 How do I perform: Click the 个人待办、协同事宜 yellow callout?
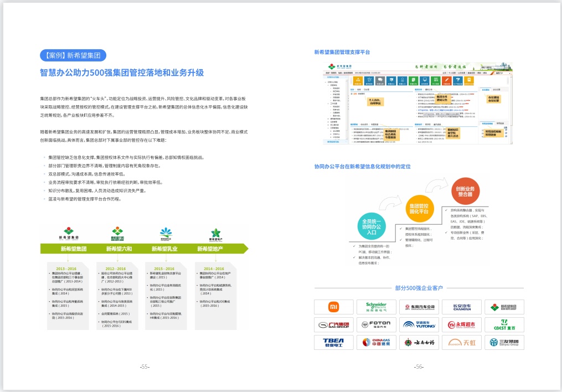[375, 102]
